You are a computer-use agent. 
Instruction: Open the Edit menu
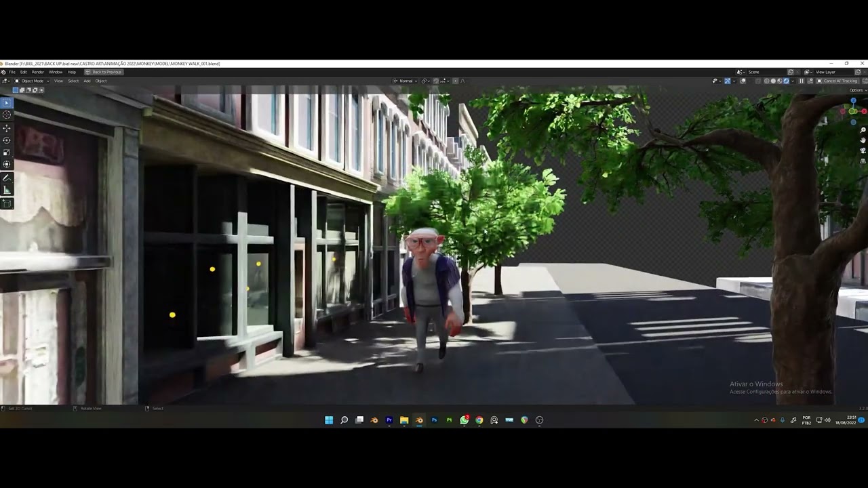(23, 72)
